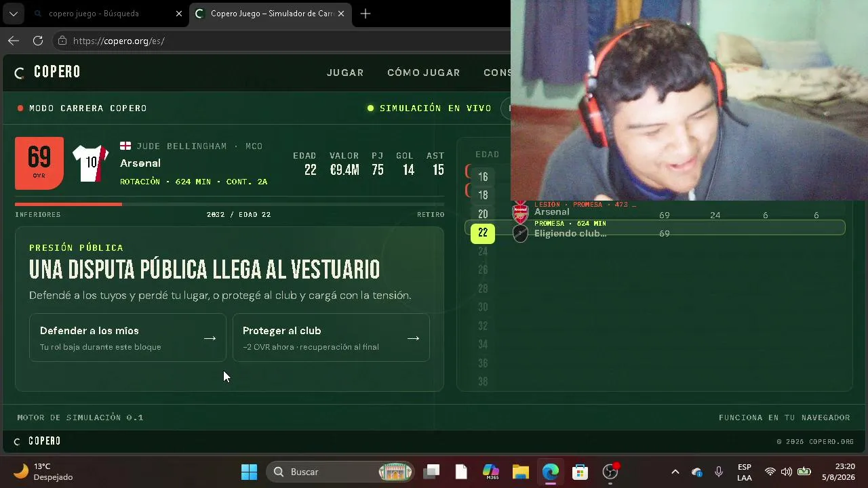Open the Wi-Fi network tray icon
The width and height of the screenshot is (868, 488).
[x=770, y=472]
